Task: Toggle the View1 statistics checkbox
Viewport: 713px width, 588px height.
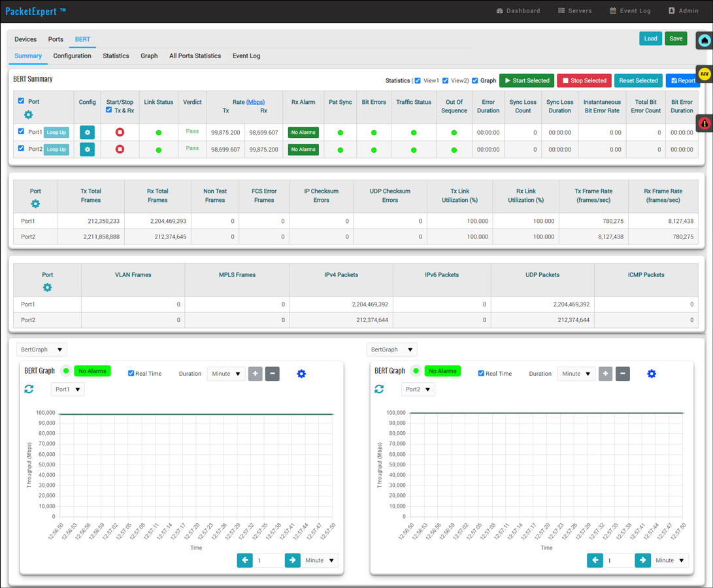Action: point(418,80)
